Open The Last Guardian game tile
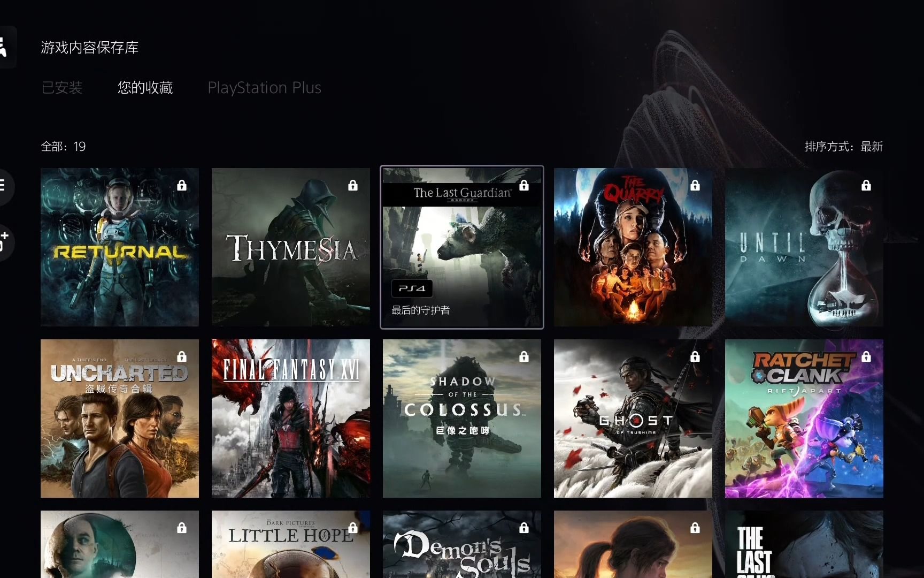This screenshot has width=924, height=578. 462,247
